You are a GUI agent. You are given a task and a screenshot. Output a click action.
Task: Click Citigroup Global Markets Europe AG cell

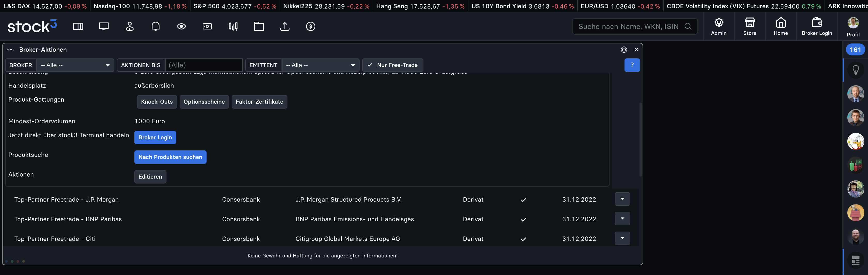[x=347, y=239]
